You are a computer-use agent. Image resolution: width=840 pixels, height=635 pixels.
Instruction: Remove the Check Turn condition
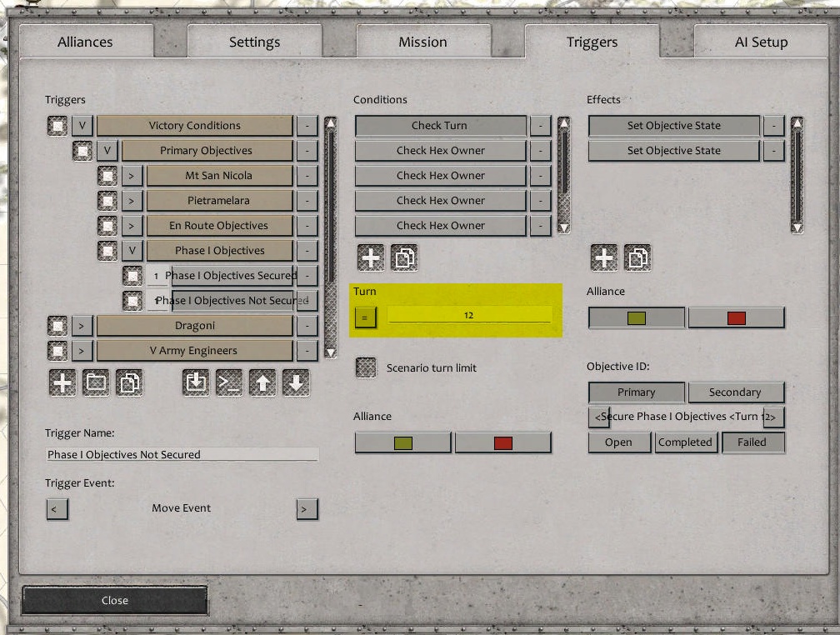[541, 125]
